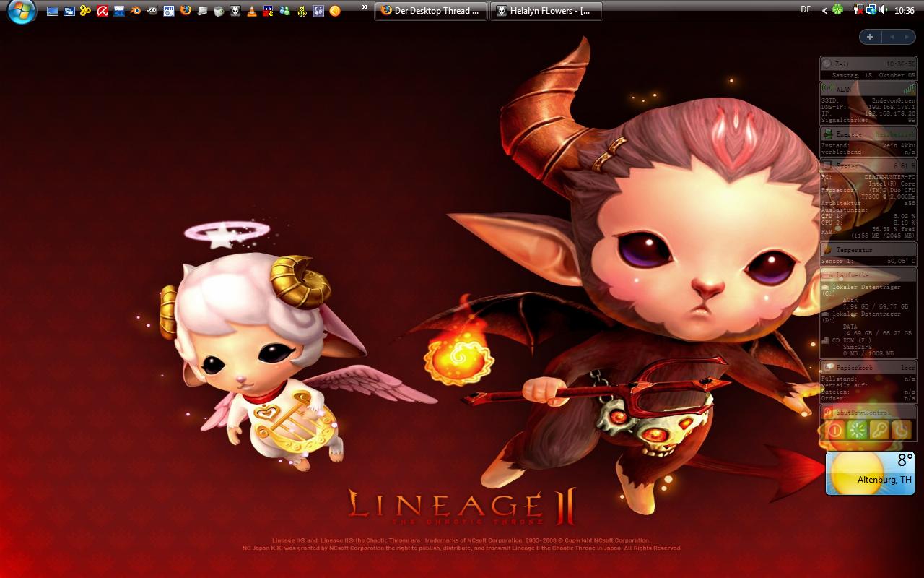Open Switch between windows icon
This screenshot has width=924, height=578.
click(69, 11)
